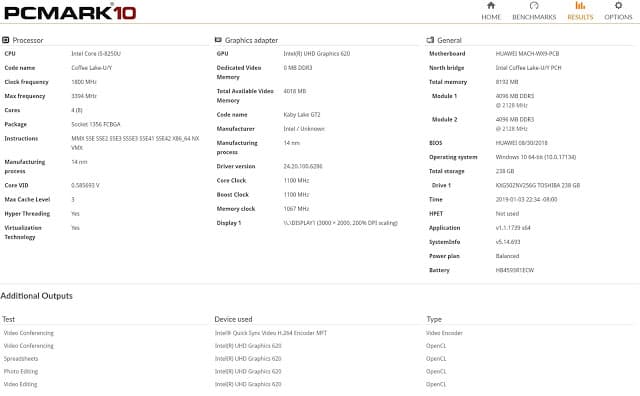The height and width of the screenshot is (396, 640).
Task: Select the Total memory MB value
Action: click(x=507, y=82)
